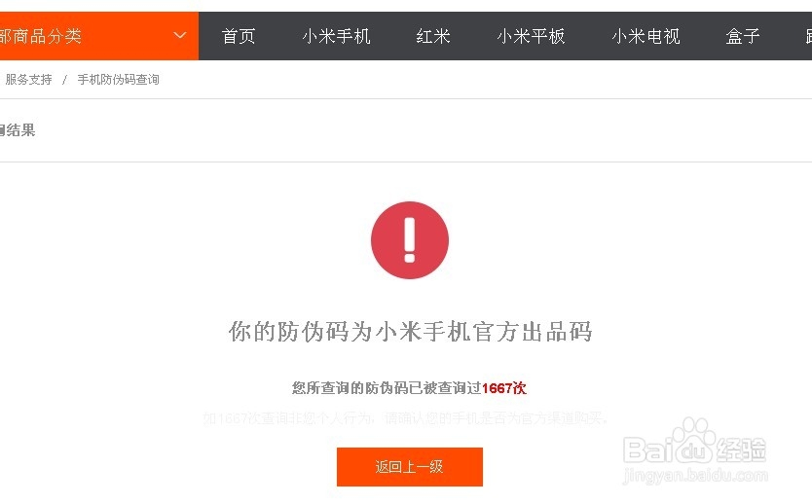The height and width of the screenshot is (504, 812).
Task: Select 小米电视 in the top navigation
Action: coord(646,36)
